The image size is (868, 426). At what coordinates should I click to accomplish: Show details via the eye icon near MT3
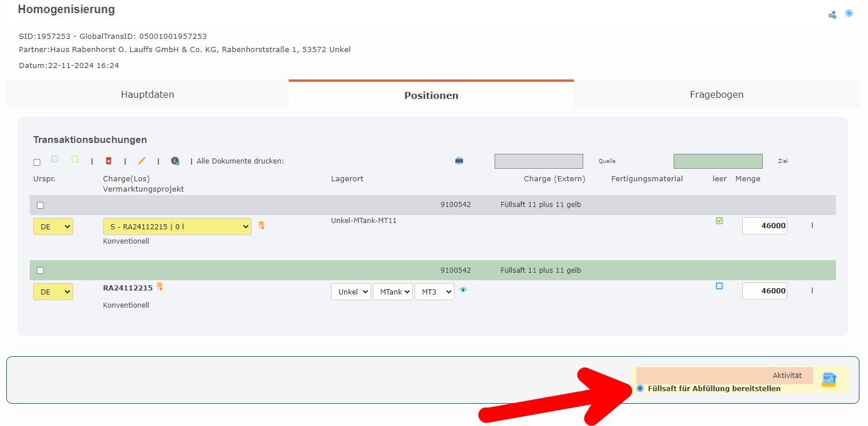tap(463, 290)
